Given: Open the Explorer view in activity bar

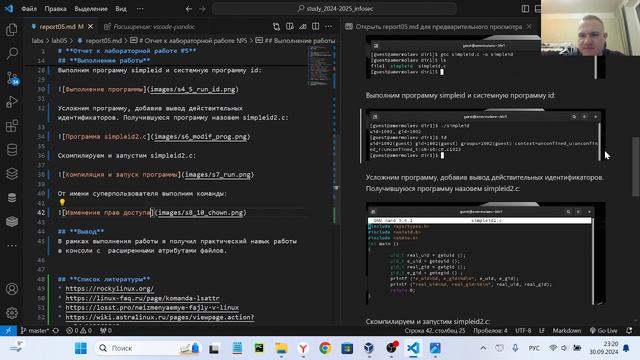Looking at the screenshot, I should tap(12, 29).
